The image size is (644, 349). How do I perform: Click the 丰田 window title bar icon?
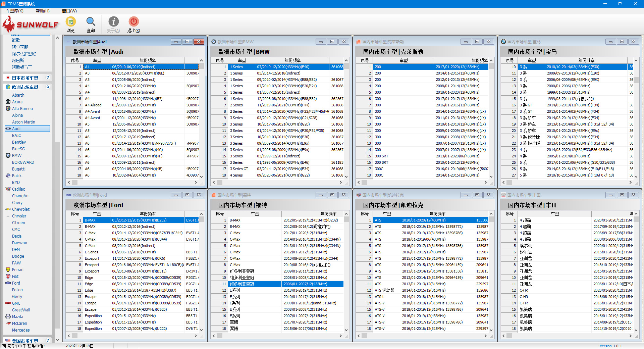tap(503, 195)
